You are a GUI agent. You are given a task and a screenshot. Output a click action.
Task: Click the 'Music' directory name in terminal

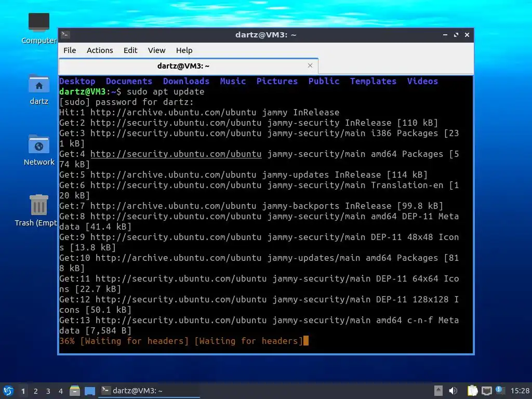click(x=233, y=81)
